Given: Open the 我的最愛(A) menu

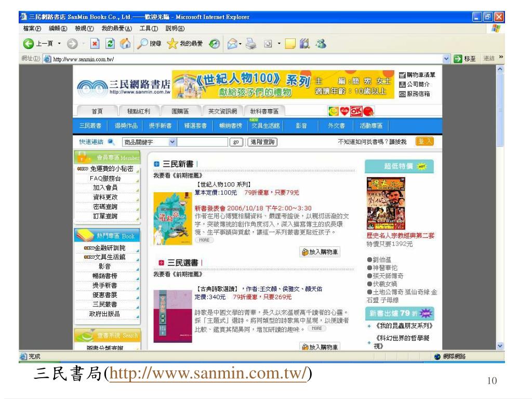Looking at the screenshot, I should point(117,29).
